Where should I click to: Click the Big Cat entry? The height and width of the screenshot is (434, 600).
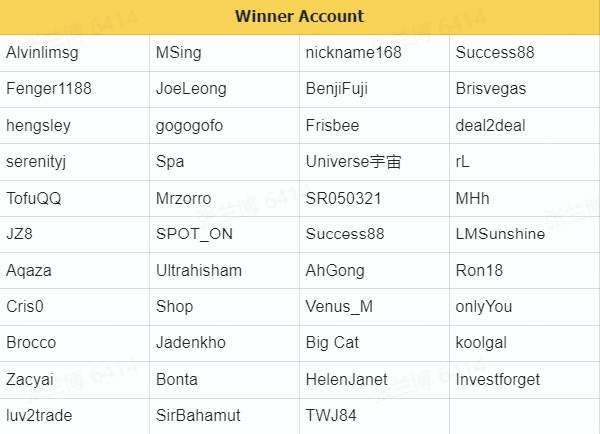tap(332, 343)
